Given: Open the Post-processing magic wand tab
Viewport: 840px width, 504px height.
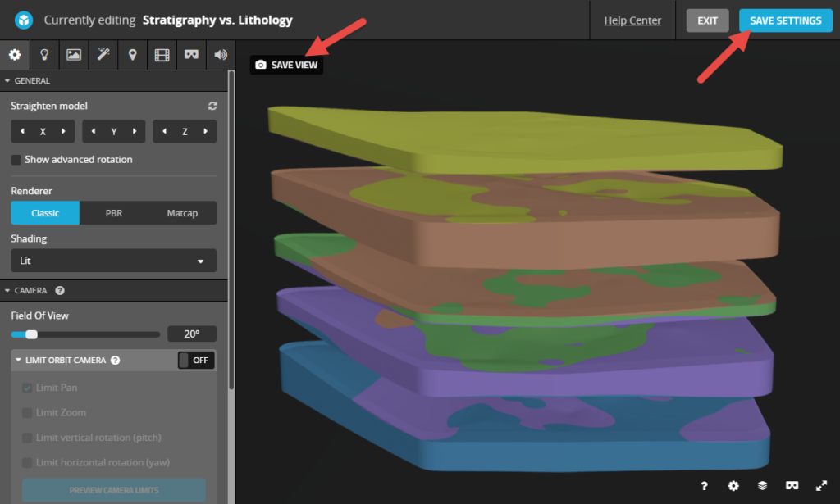Looking at the screenshot, I should click(103, 55).
